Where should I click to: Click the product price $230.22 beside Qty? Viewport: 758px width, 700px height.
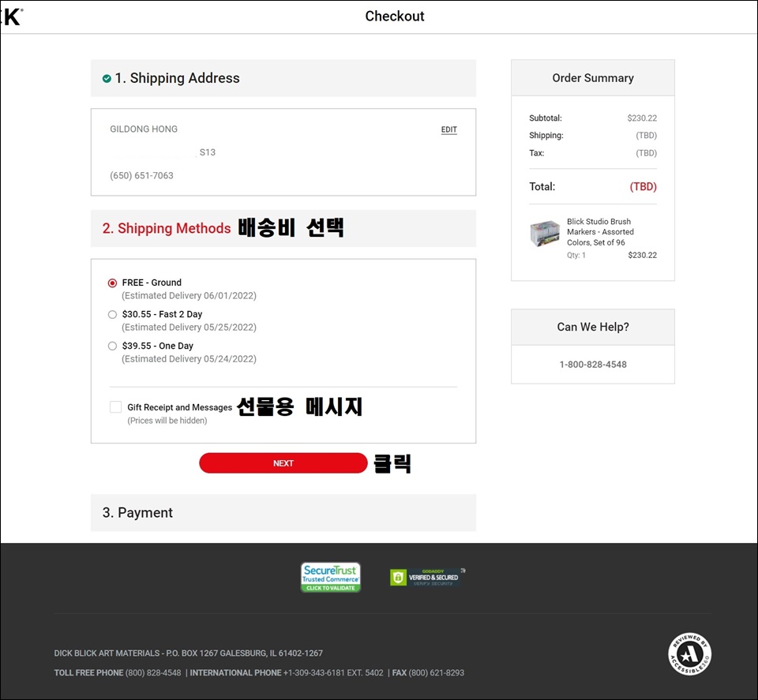(643, 255)
